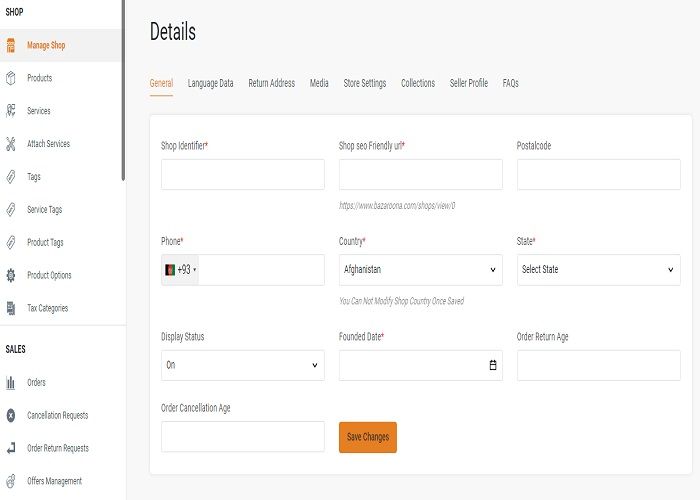Viewport: 700px width, 500px height.
Task: Click the Save Changes button
Action: [x=368, y=437]
